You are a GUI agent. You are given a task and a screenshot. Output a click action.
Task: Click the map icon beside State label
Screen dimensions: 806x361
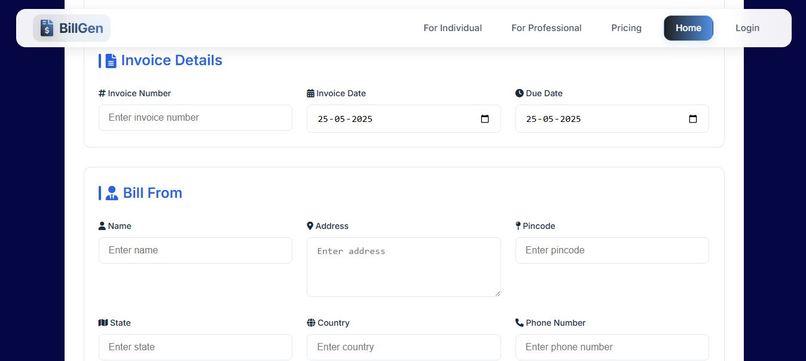(103, 322)
